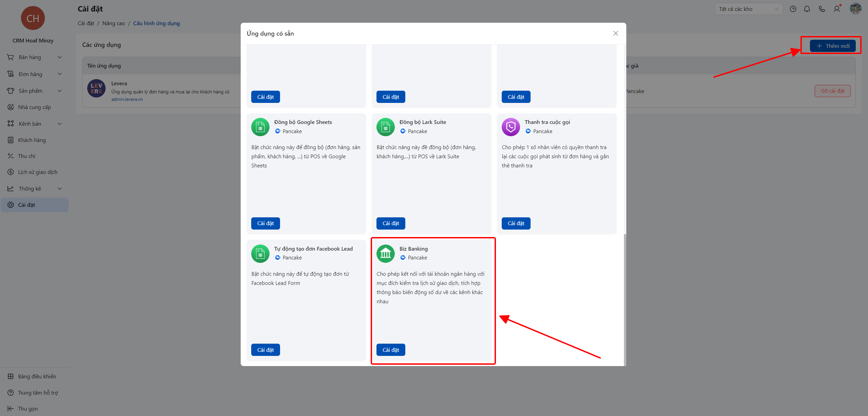This screenshot has height=416, width=868.
Task: Click the Thanh tra cuộc gọi shield icon
Action: pos(511,127)
